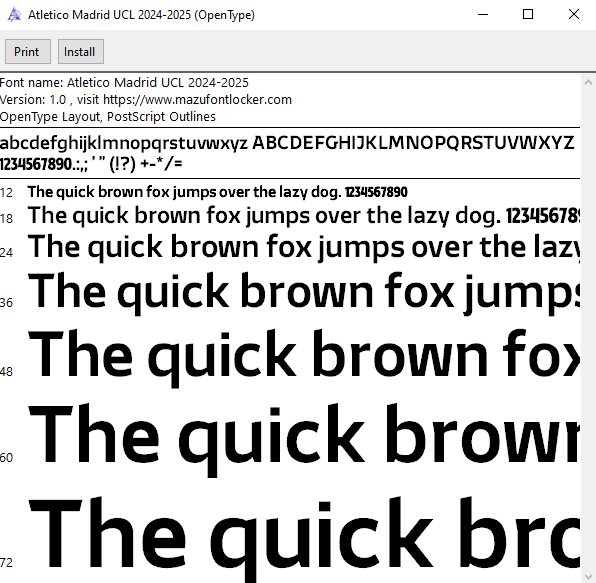This screenshot has width=596, height=583.
Task: Maximize the font viewer window
Action: pyautogui.click(x=528, y=14)
